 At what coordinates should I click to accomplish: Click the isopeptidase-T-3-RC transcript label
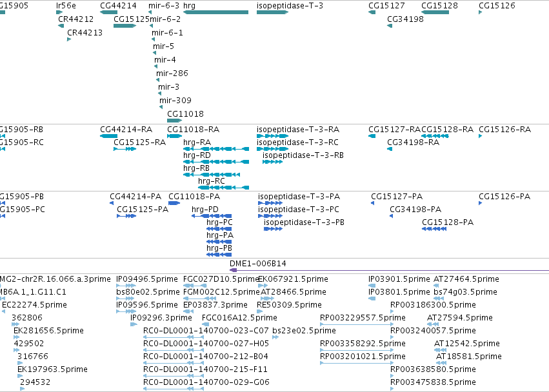(x=297, y=142)
